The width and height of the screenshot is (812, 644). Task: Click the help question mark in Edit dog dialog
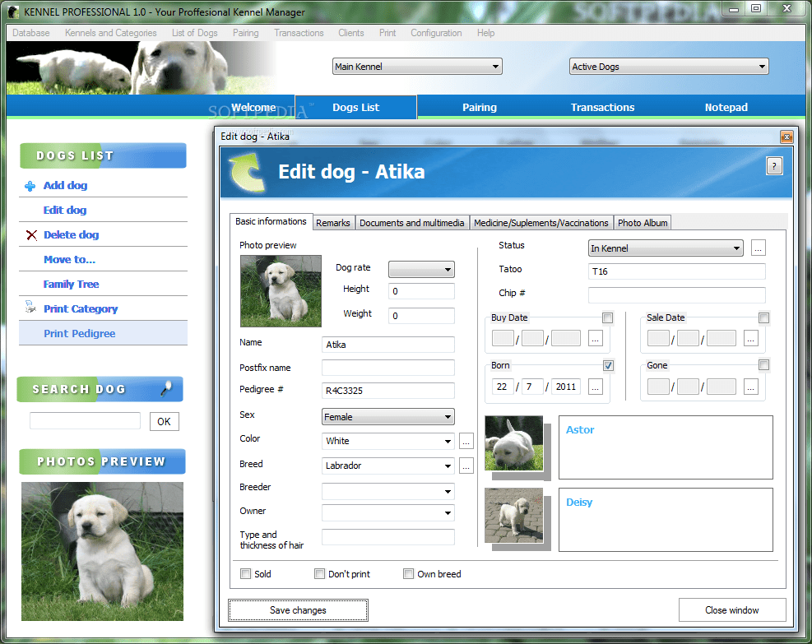[x=773, y=166]
